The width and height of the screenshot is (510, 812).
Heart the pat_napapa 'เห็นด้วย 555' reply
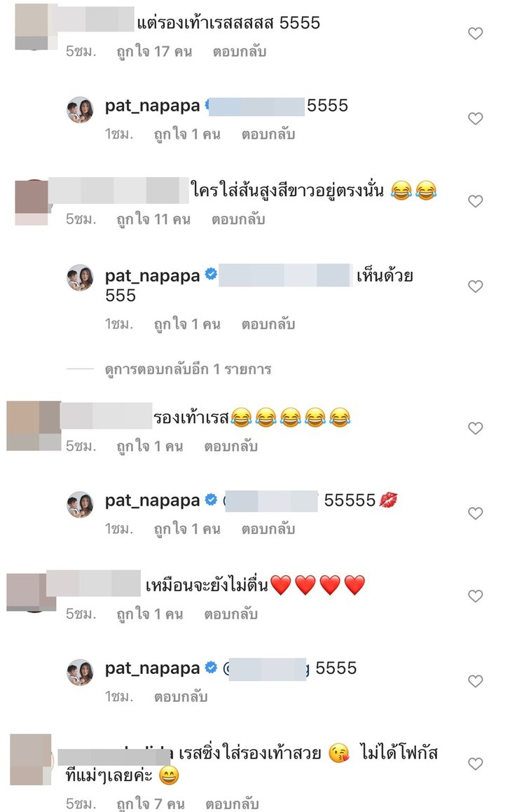(475, 287)
